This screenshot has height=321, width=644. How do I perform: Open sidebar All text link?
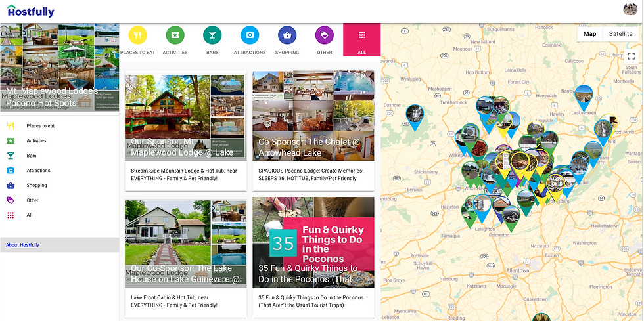(x=30, y=215)
